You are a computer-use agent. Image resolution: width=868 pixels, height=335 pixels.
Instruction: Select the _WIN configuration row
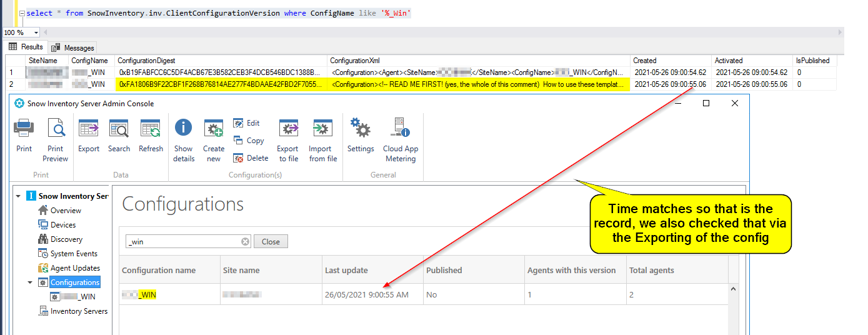[424, 294]
